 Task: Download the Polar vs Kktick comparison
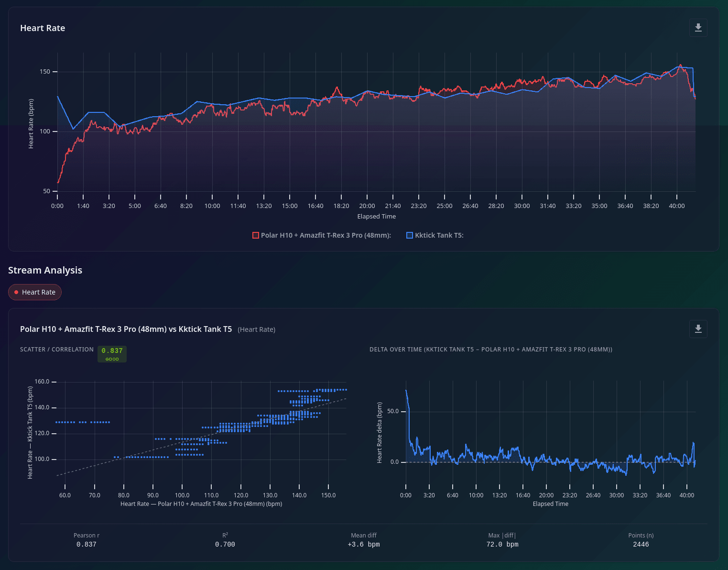(698, 329)
